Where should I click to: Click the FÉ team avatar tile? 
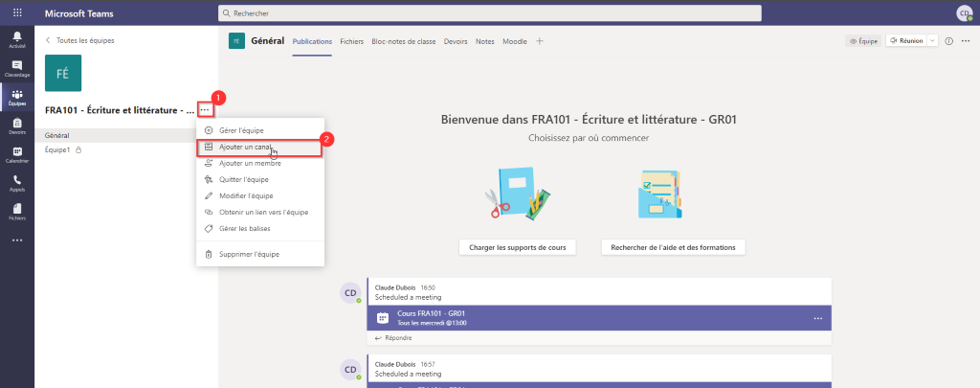[x=63, y=73]
